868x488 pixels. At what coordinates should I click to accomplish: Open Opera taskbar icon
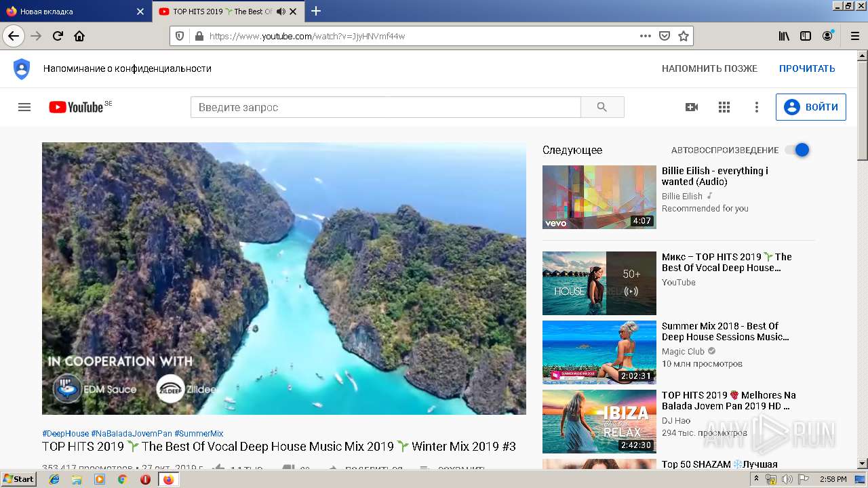click(145, 479)
